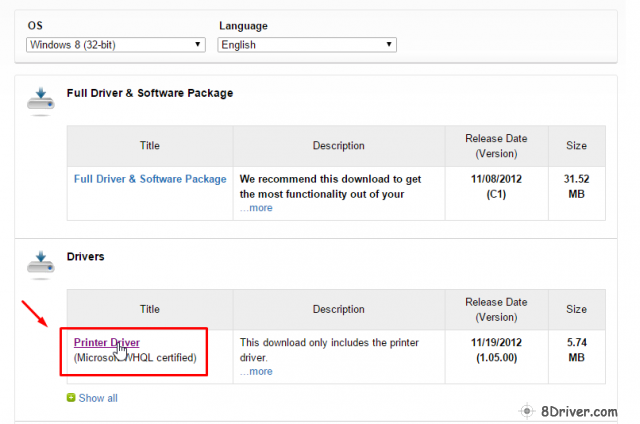Open the Printer Driver download link

[x=106, y=343]
